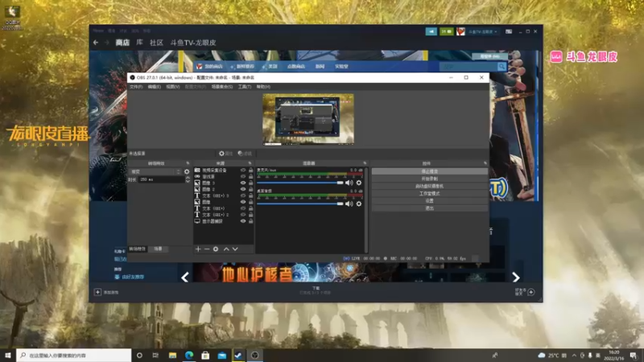Add a new source with the plus icon
The width and height of the screenshot is (644, 362).
198,249
